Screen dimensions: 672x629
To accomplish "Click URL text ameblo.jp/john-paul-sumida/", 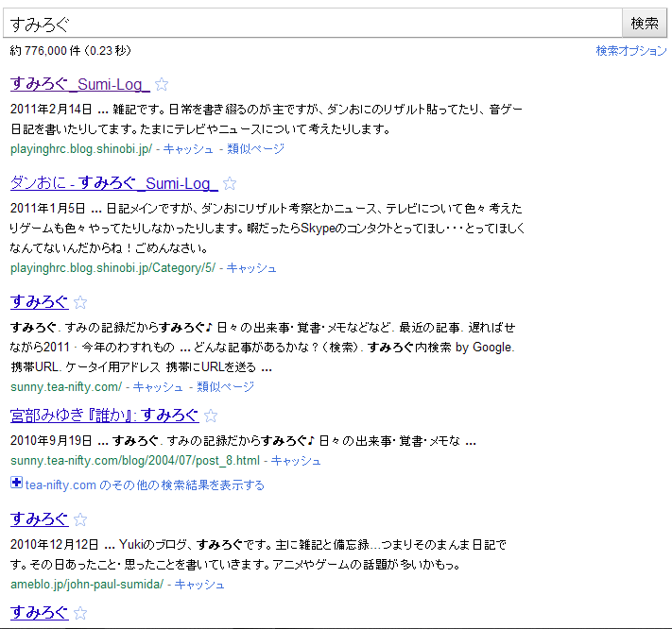I will [87, 585].
